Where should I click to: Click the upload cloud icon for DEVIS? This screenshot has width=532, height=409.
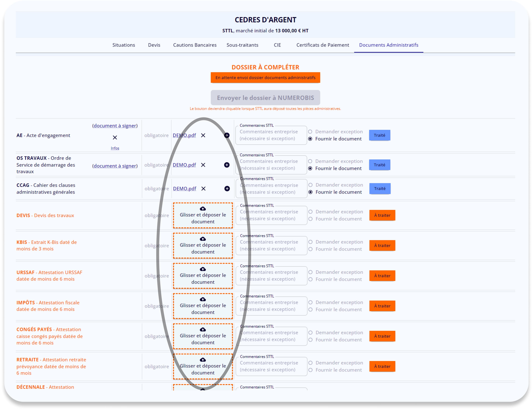[x=203, y=209]
